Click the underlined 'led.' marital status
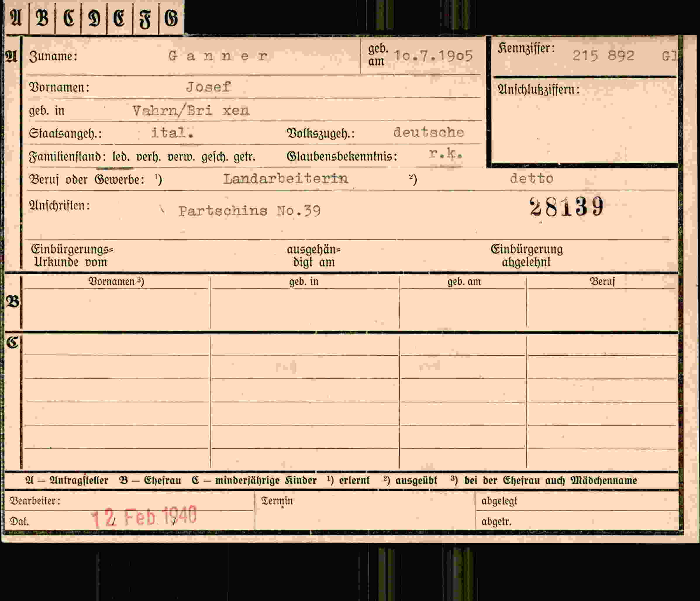The height and width of the screenshot is (601, 700). tap(121, 157)
